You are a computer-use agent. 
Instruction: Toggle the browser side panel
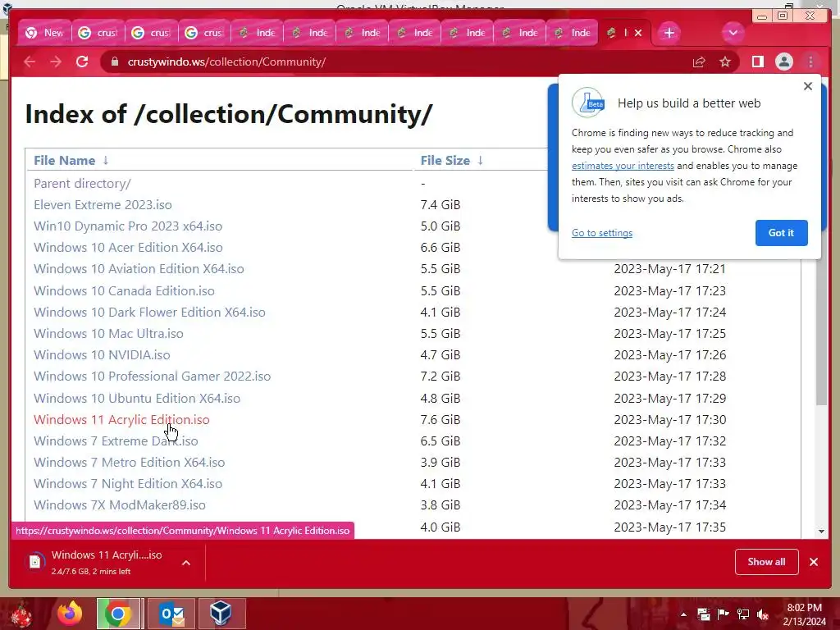757,62
